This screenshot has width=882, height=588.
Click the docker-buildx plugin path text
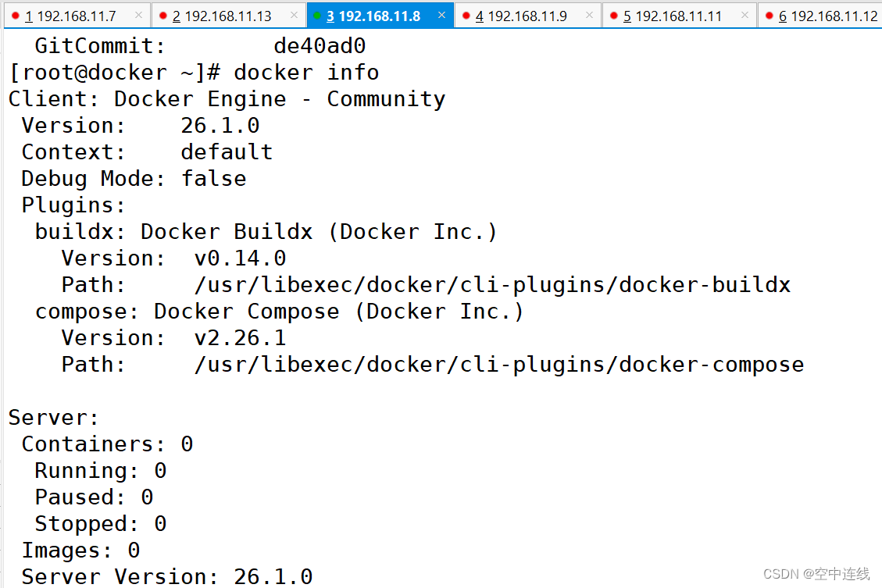click(493, 284)
